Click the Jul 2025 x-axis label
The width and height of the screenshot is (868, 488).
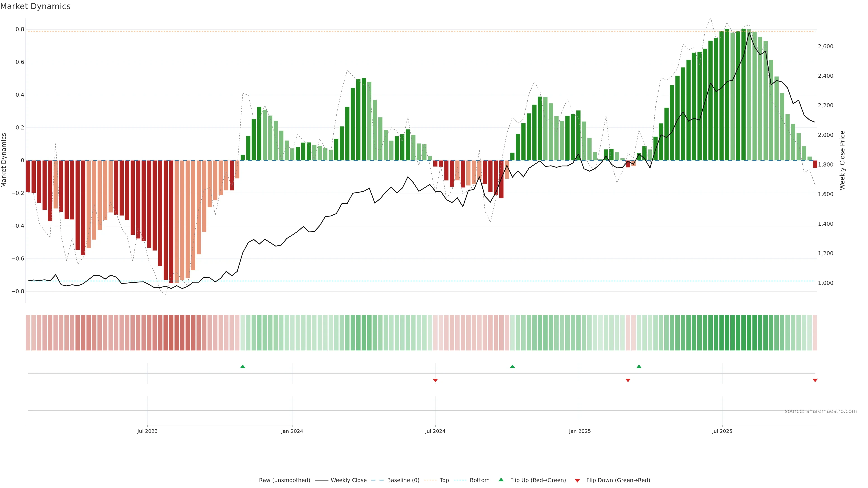point(722,431)
